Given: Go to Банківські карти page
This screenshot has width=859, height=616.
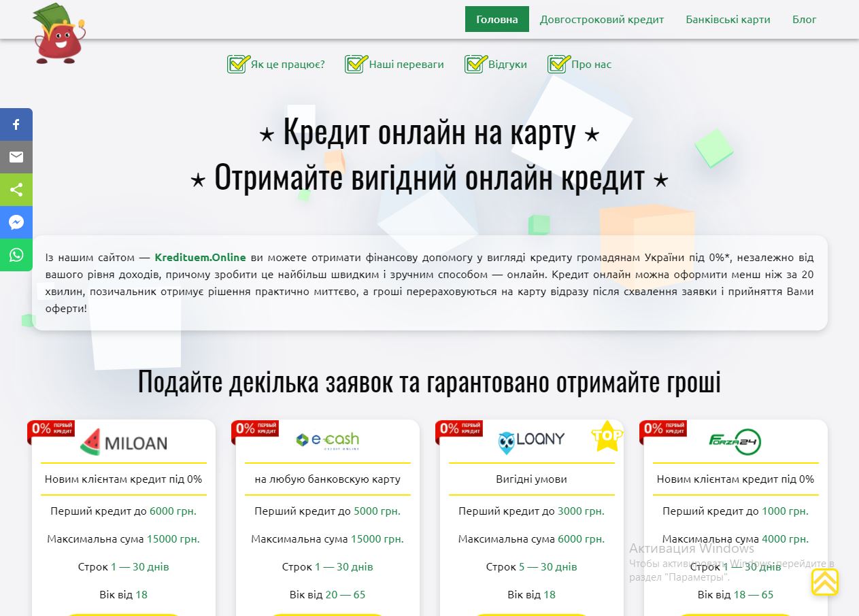Looking at the screenshot, I should tap(728, 19).
